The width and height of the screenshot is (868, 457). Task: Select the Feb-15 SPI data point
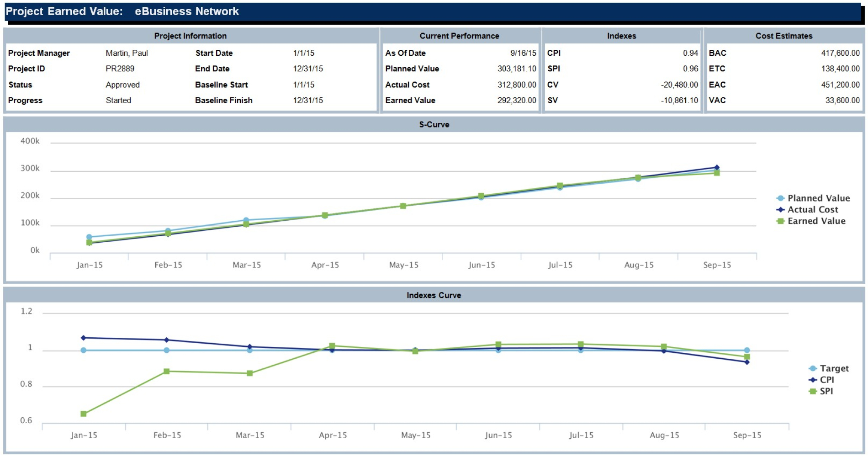coord(167,372)
